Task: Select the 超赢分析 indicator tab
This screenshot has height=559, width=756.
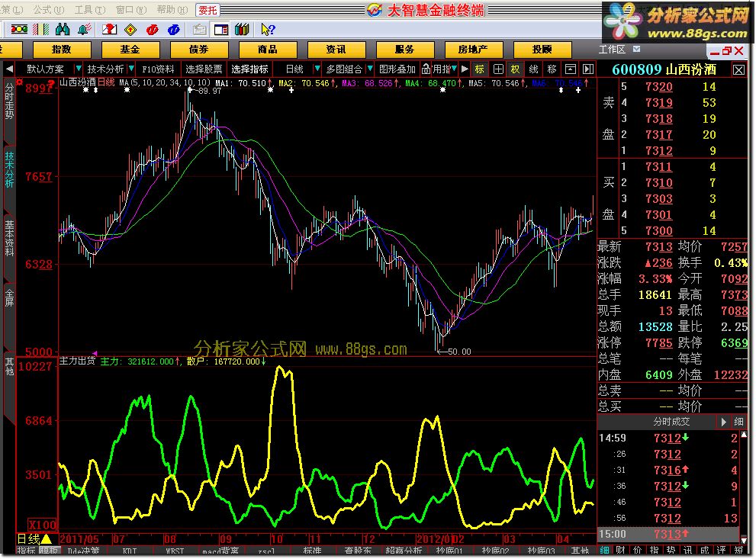Action: (404, 551)
